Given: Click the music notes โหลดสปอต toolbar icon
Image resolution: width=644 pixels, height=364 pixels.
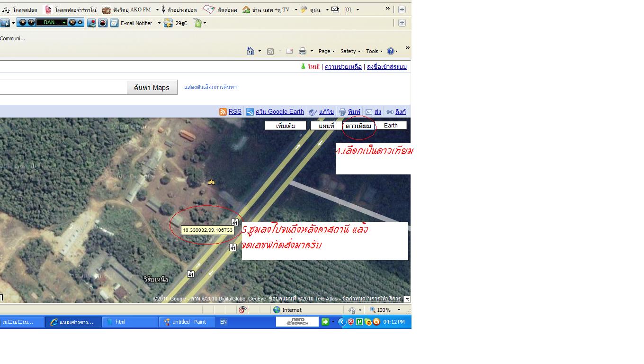Looking at the screenshot, I should click(6, 9).
